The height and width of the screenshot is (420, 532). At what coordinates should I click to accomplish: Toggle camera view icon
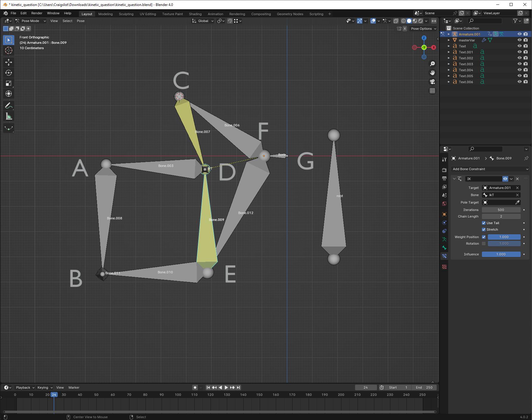tap(432, 82)
